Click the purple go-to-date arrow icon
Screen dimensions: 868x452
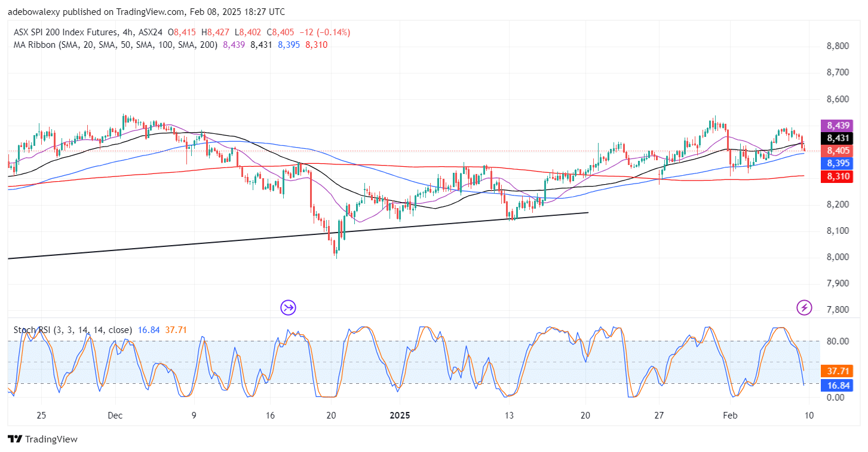click(289, 308)
